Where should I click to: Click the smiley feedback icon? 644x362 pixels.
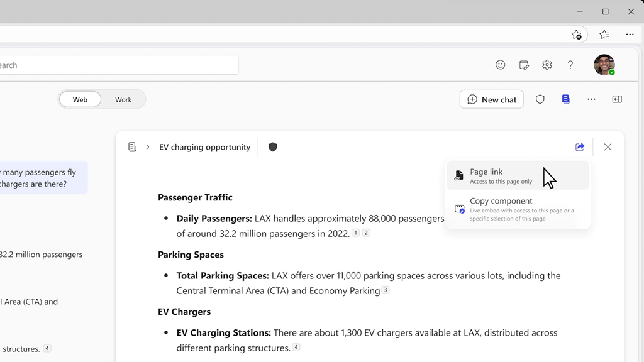(x=501, y=65)
